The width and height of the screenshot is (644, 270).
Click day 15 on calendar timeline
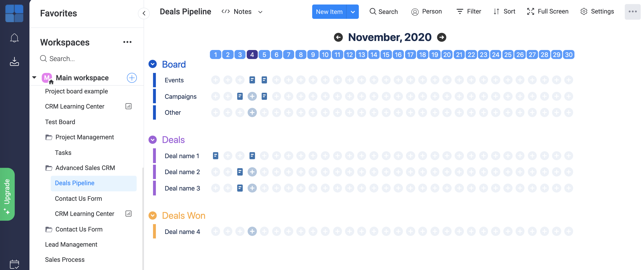point(386,54)
